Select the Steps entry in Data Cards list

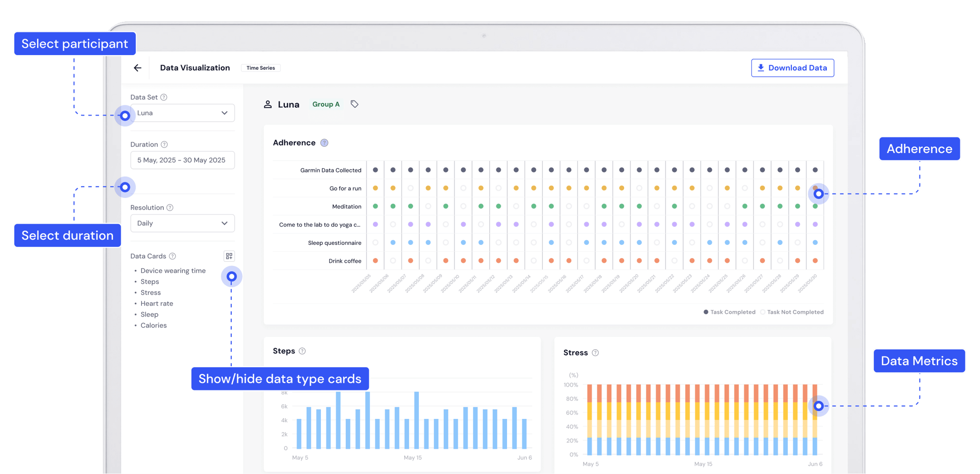[x=150, y=282]
